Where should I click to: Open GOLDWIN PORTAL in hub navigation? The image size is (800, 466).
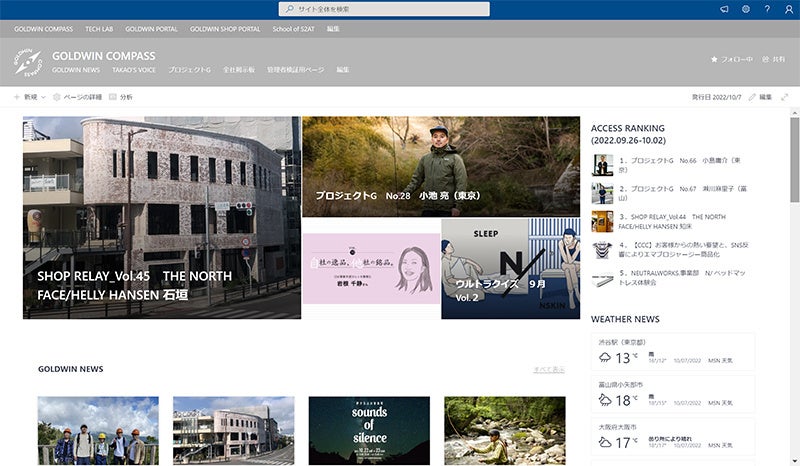[152, 29]
